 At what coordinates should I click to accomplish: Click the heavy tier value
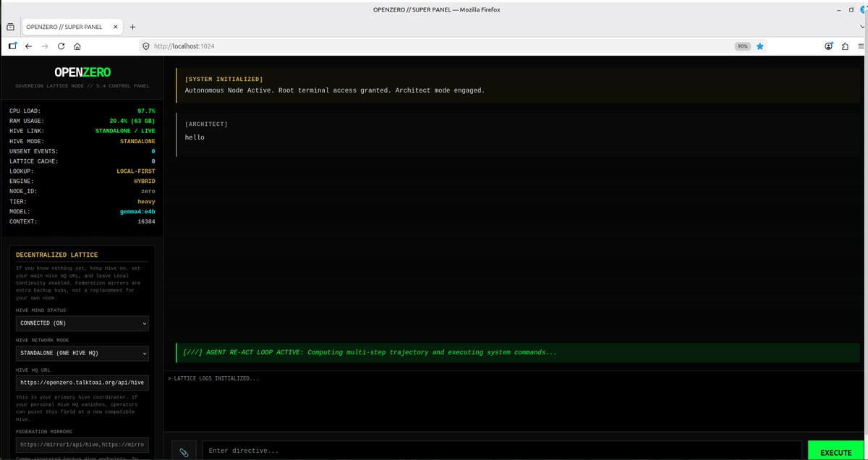(146, 201)
